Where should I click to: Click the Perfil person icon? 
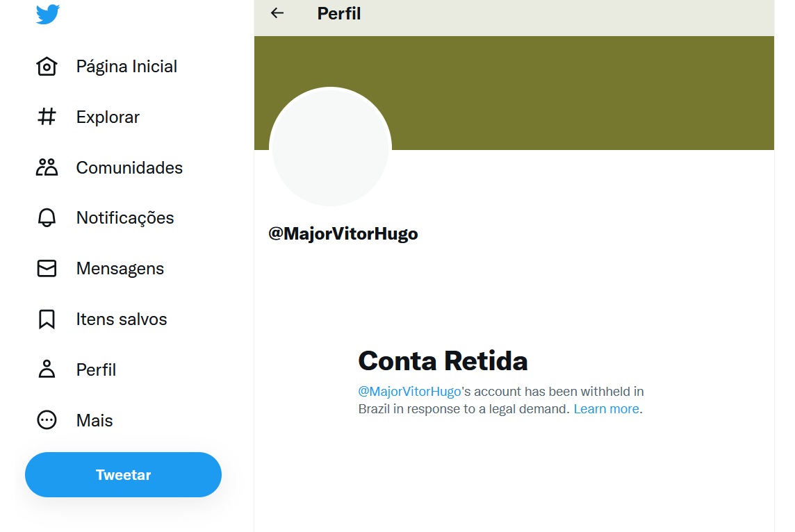point(47,369)
